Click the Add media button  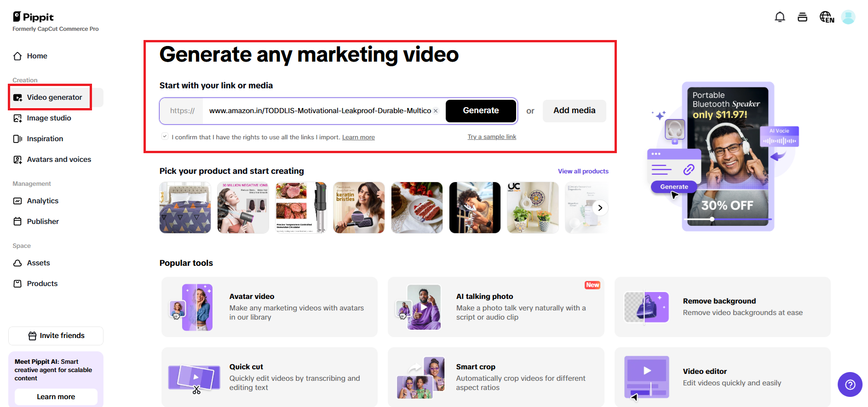(x=574, y=111)
